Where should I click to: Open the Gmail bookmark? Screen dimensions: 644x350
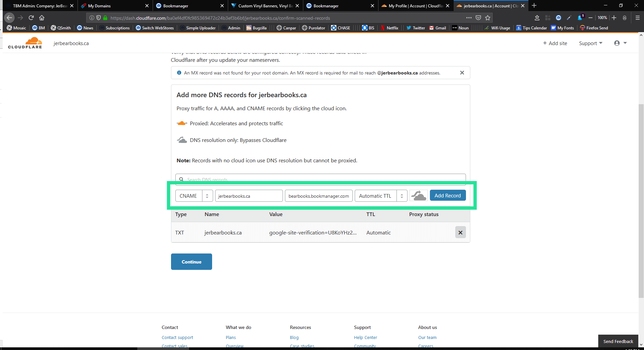click(x=438, y=28)
